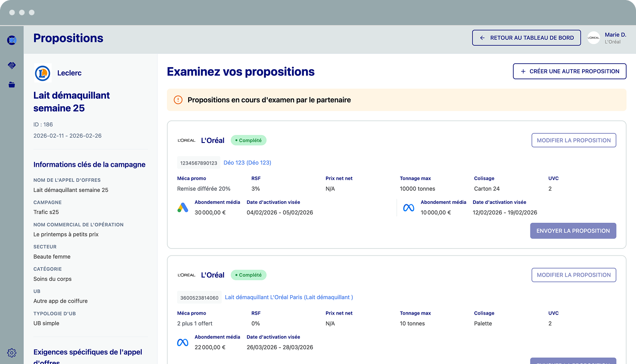Click the Beaute femme sector value
Screen dimensions: 636x364
pos(52,257)
